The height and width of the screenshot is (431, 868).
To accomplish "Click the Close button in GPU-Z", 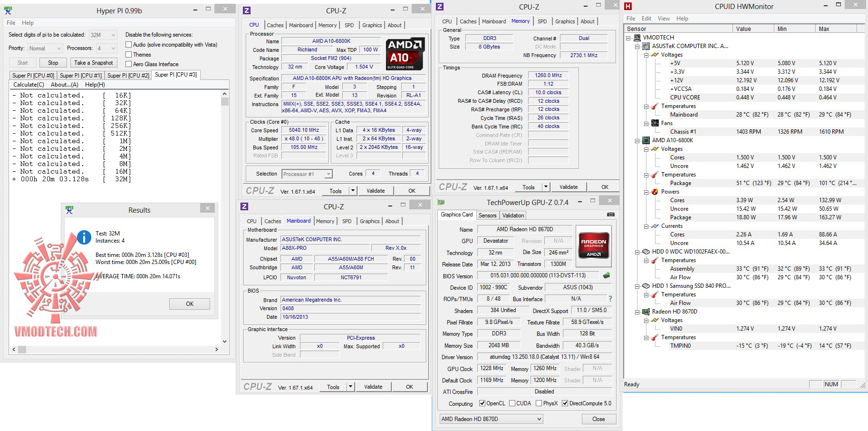I will [598, 419].
